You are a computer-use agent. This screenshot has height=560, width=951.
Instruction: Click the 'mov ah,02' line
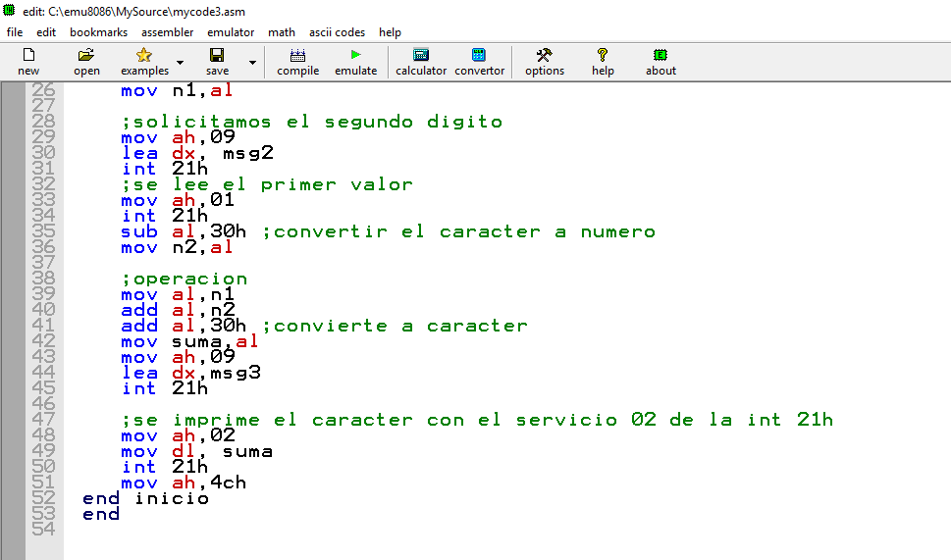point(178,435)
